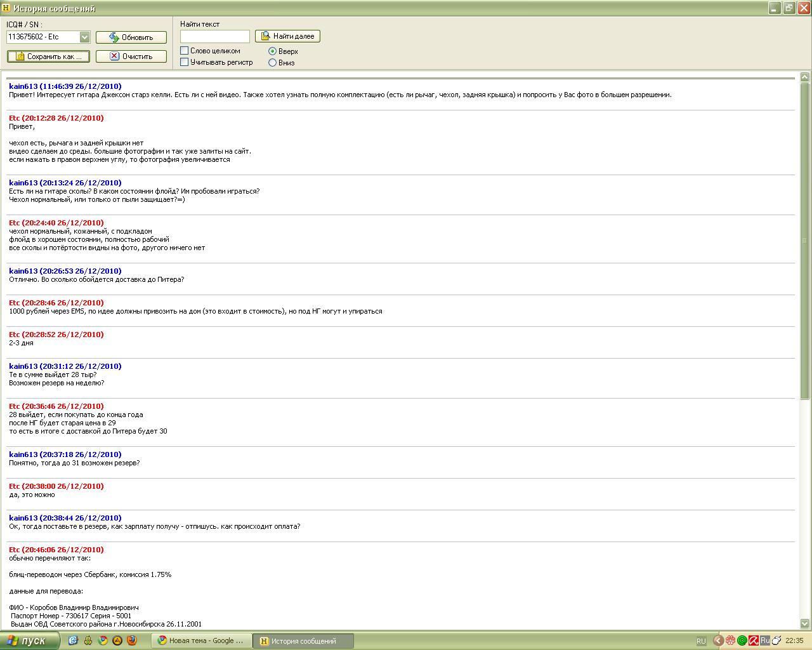Click header Etc (20:38:00 26/12/2010)
The width and height of the screenshot is (812, 650).
point(56,486)
